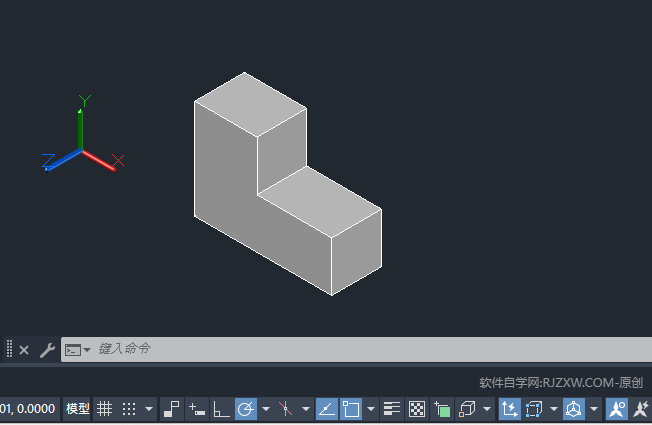Toggle infer constraints icon

[171, 409]
